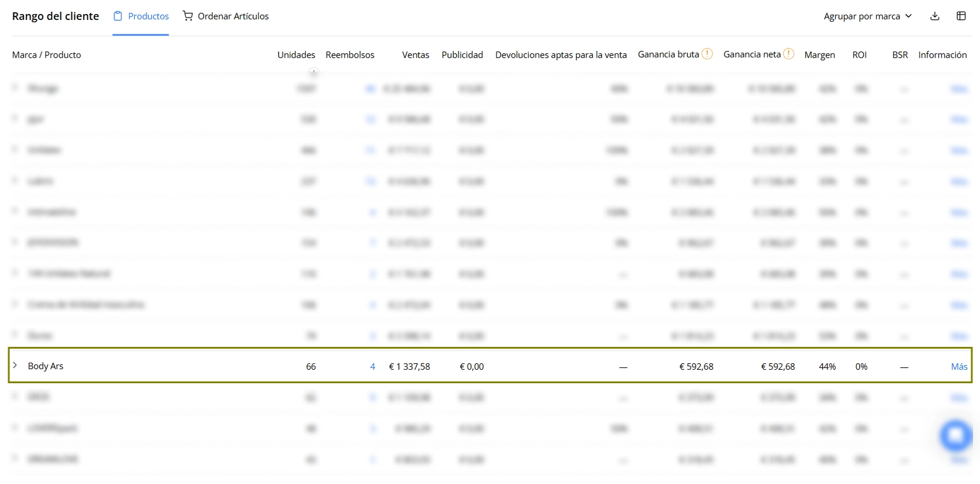Switch to the Ordenar Artículos tab

pyautogui.click(x=226, y=16)
